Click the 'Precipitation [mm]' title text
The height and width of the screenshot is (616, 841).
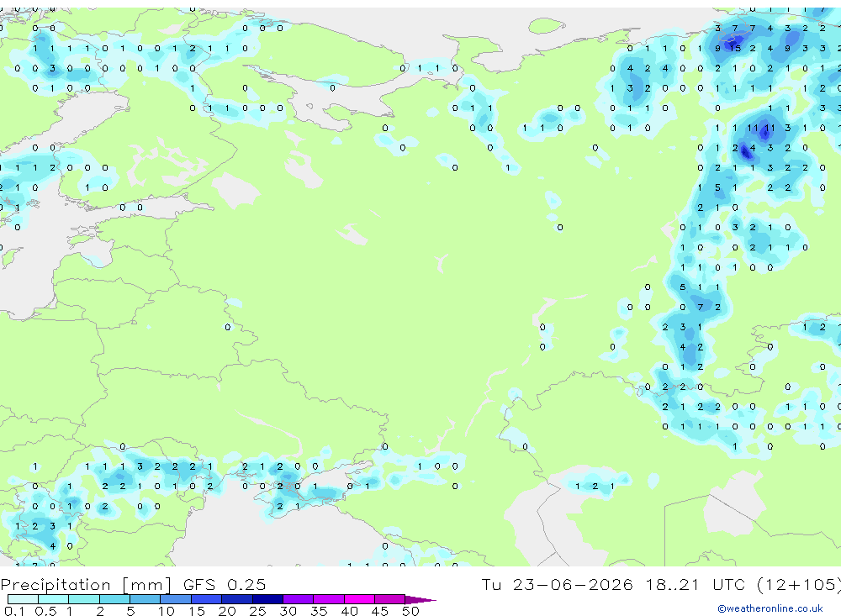click(86, 585)
